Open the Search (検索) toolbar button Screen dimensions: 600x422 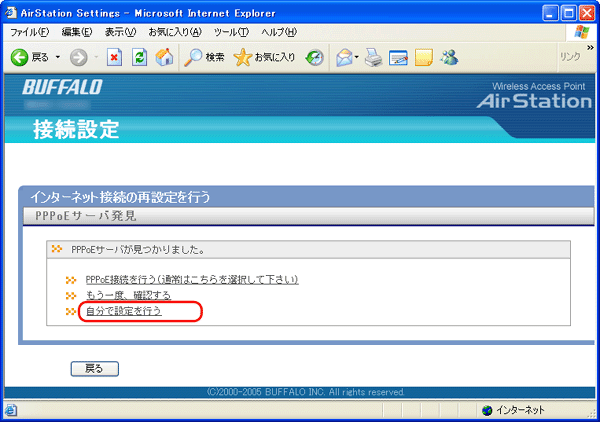click(x=204, y=57)
